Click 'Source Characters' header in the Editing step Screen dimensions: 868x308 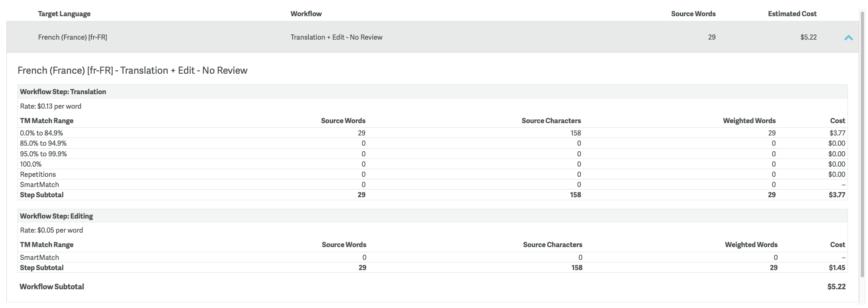(552, 245)
